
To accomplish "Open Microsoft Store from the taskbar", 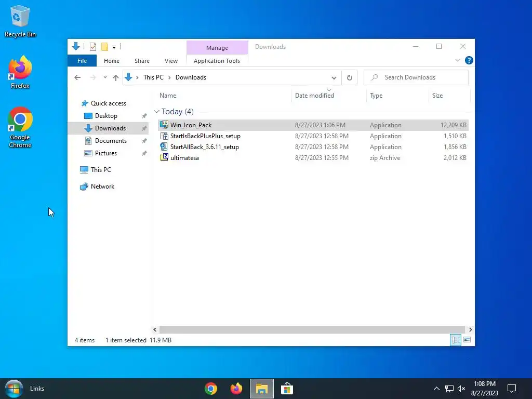I will (287, 389).
